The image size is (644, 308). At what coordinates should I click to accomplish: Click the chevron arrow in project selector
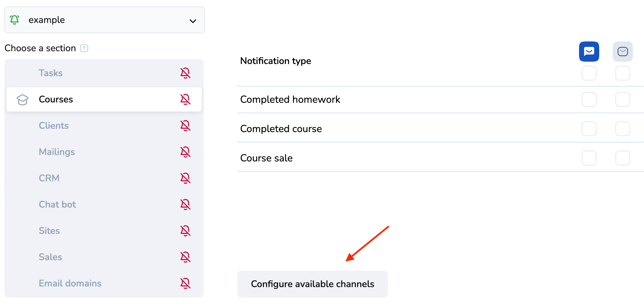click(193, 21)
